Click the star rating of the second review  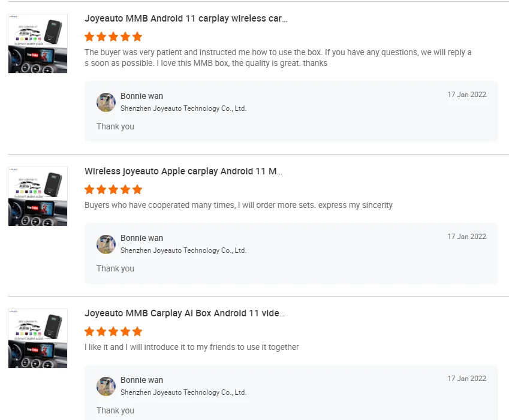pyautogui.click(x=113, y=189)
